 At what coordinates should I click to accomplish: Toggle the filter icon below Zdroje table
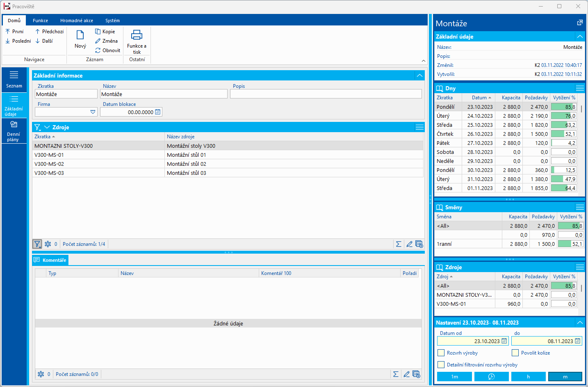pos(37,244)
